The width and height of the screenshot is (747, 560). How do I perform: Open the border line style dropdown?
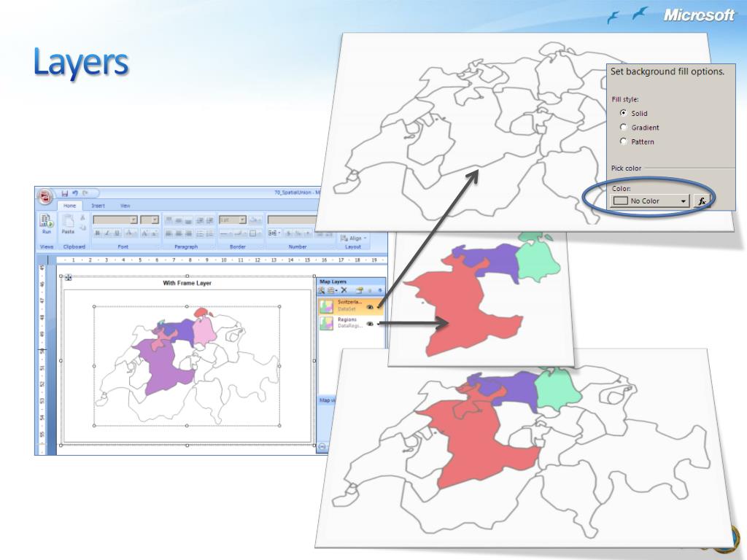[x=226, y=233]
